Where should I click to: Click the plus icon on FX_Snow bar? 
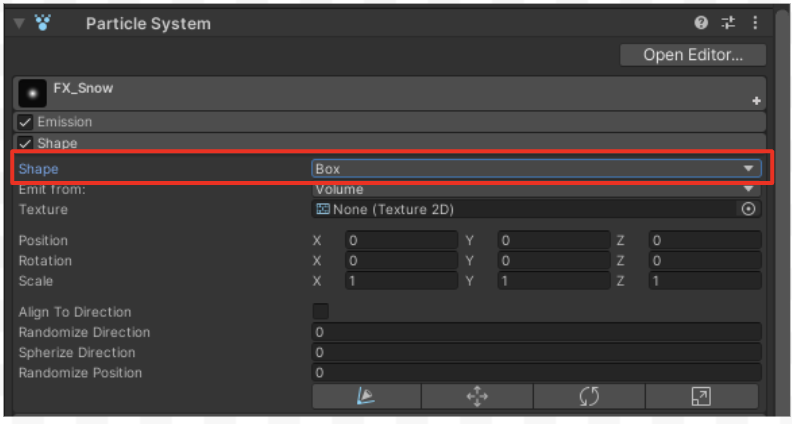tap(756, 101)
